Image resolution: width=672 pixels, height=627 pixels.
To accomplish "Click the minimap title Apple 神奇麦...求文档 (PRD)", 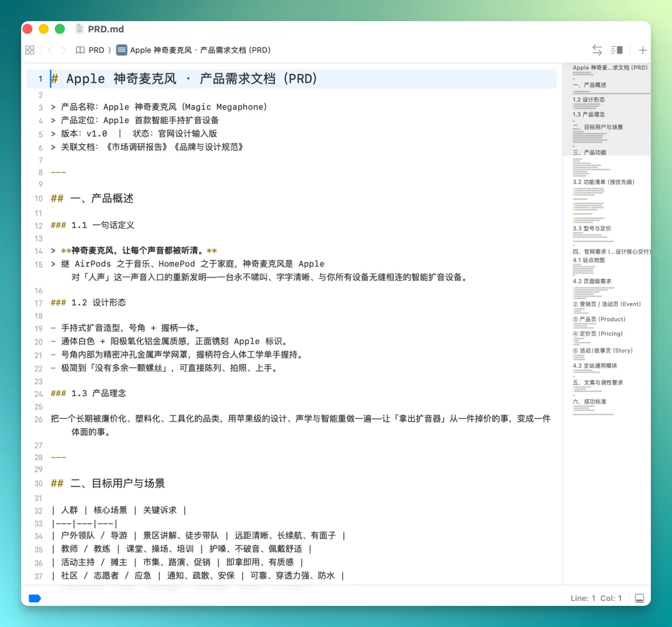I will click(x=610, y=68).
